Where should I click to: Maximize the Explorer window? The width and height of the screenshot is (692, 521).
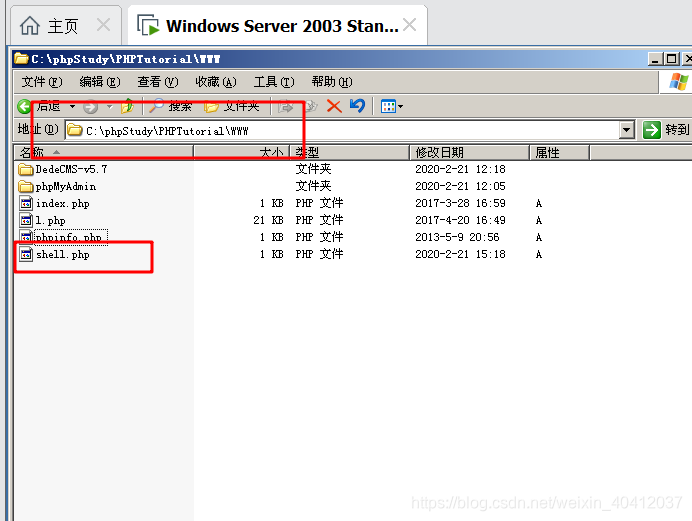coord(671,59)
